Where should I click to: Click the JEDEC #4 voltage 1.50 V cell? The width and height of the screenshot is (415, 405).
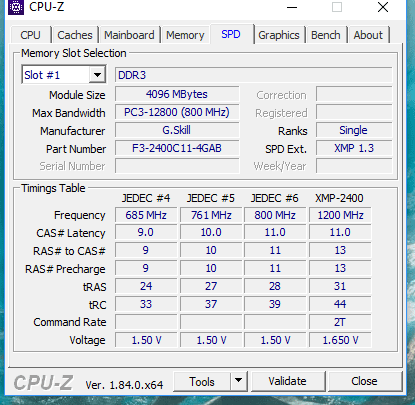pos(146,340)
